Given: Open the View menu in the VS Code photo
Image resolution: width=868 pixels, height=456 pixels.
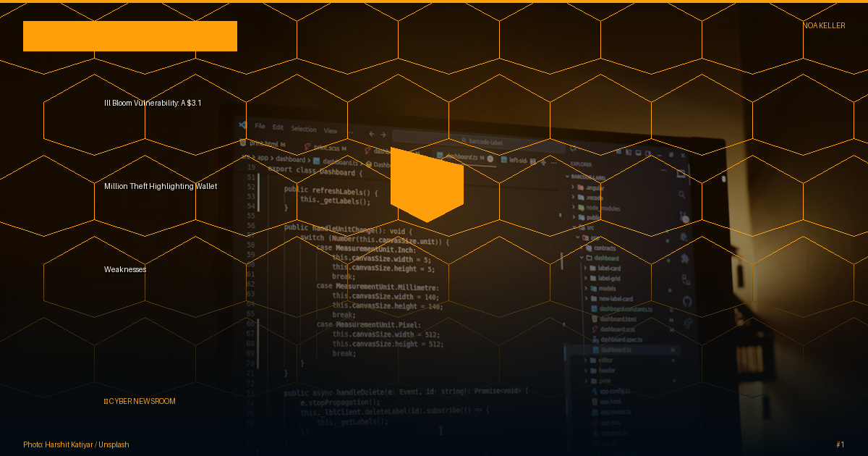Looking at the screenshot, I should pyautogui.click(x=331, y=131).
